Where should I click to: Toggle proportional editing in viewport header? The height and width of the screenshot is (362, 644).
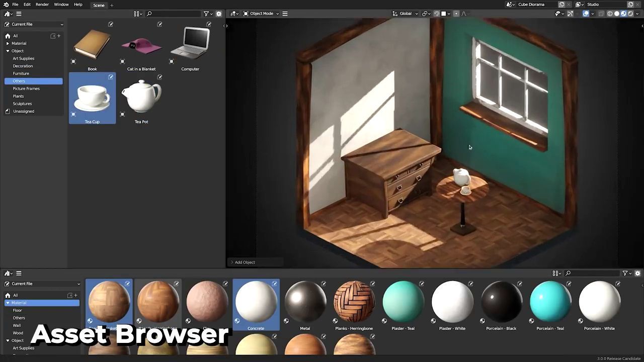[x=456, y=14]
